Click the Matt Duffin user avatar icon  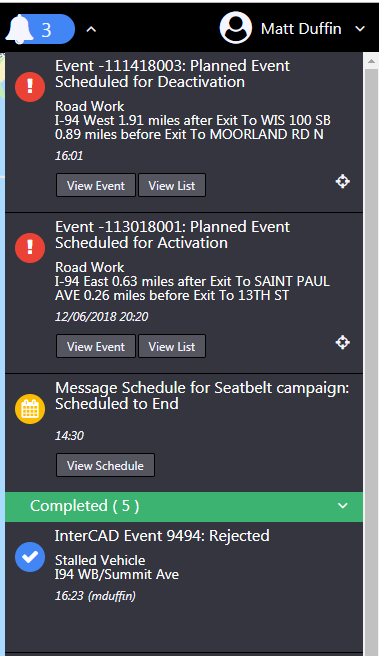click(x=236, y=28)
